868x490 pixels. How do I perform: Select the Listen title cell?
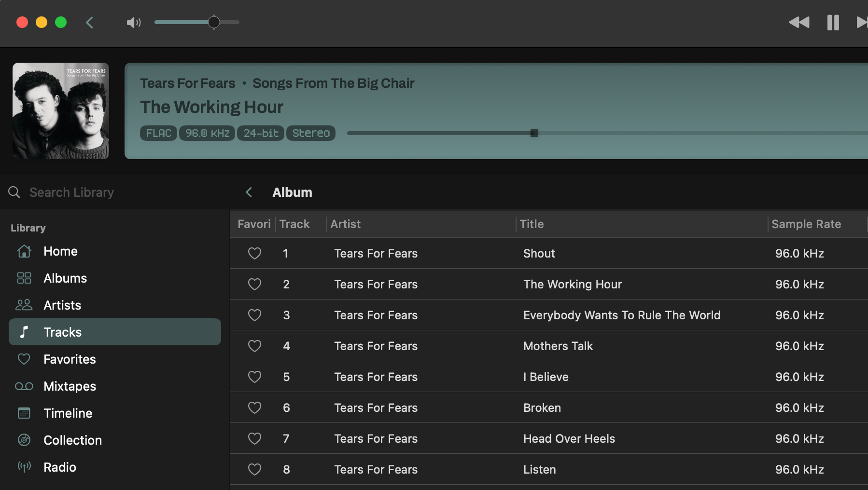click(540, 470)
